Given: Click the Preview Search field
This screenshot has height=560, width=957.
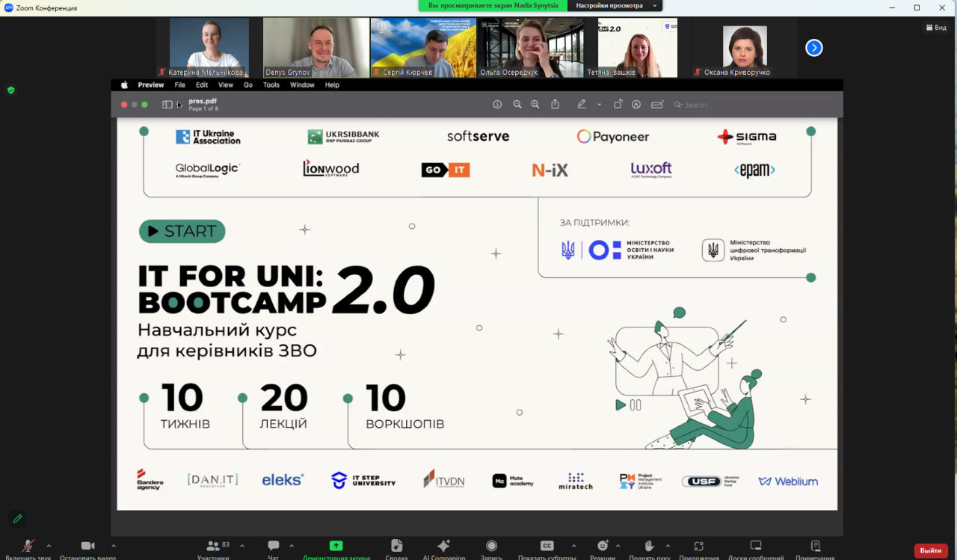Looking at the screenshot, I should point(753,105).
